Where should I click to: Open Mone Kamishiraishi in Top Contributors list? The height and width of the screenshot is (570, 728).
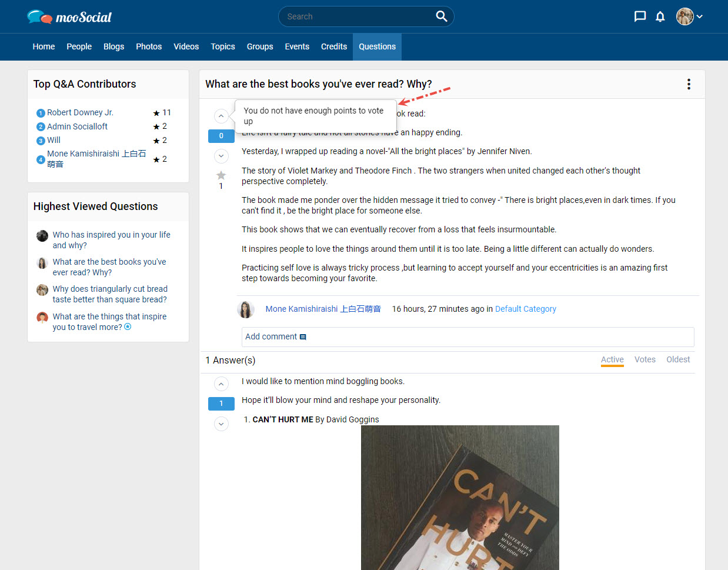pos(96,159)
